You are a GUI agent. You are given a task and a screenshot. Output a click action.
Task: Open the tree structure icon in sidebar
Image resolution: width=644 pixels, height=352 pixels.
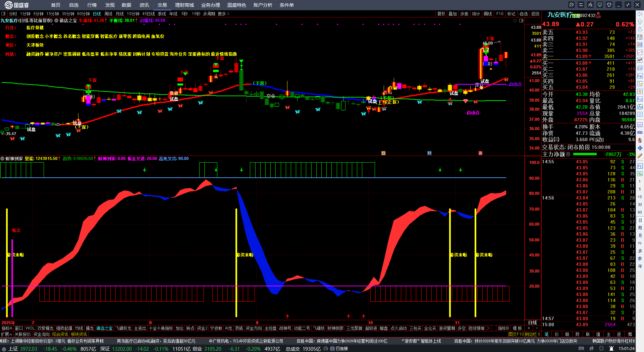click(640, 84)
